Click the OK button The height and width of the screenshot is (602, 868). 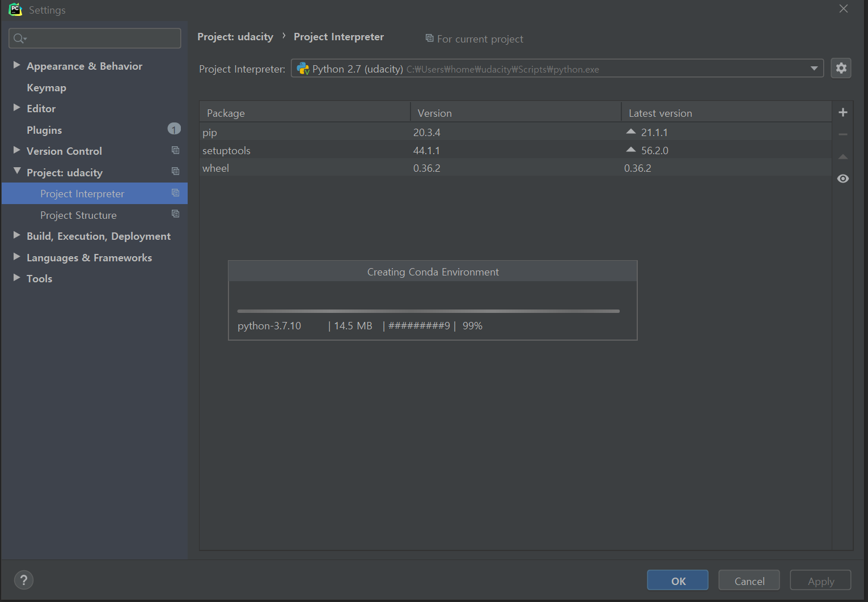click(678, 580)
